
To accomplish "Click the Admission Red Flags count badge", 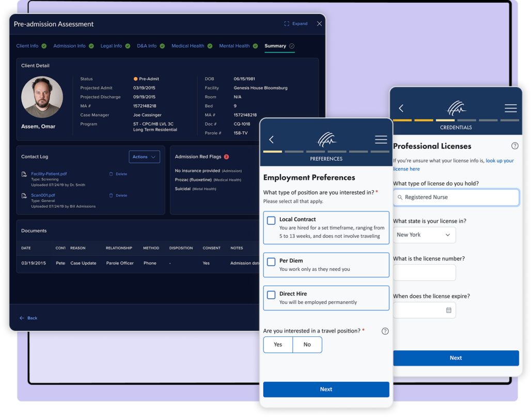I will coord(226,157).
